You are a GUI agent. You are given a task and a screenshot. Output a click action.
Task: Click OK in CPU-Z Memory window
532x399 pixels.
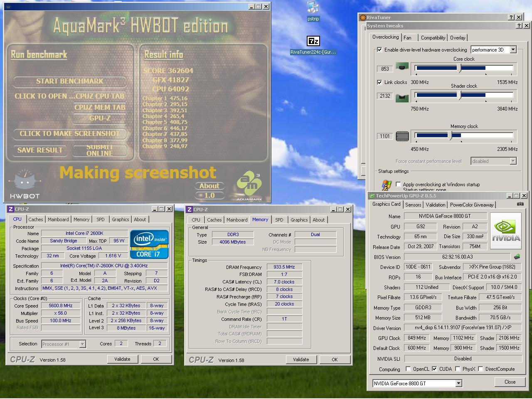(335, 360)
